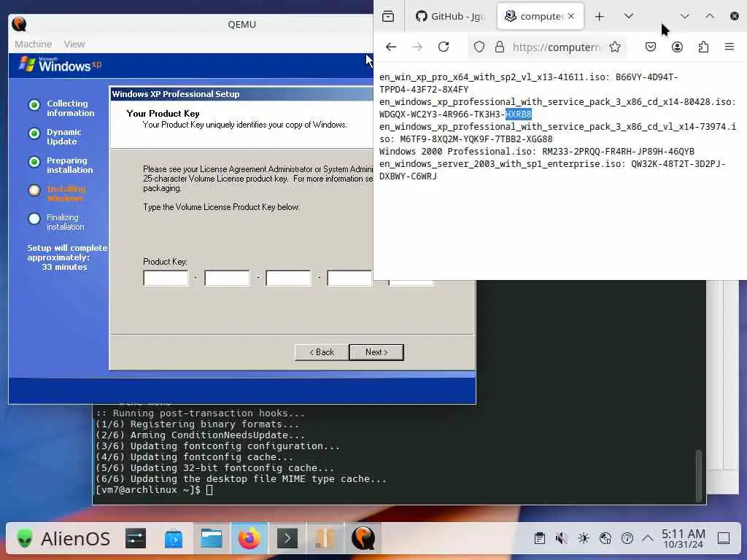Open brightness tray icon

(x=583, y=539)
